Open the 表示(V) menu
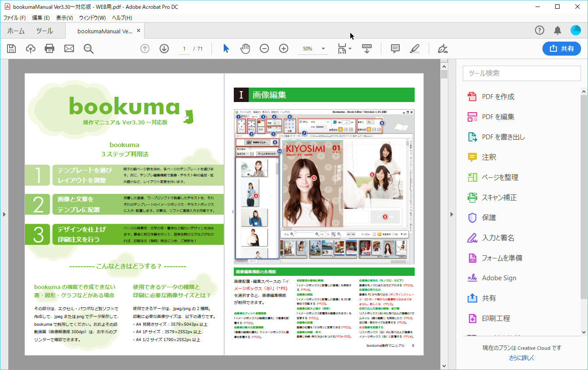This screenshot has width=588, height=370. pyautogui.click(x=64, y=18)
